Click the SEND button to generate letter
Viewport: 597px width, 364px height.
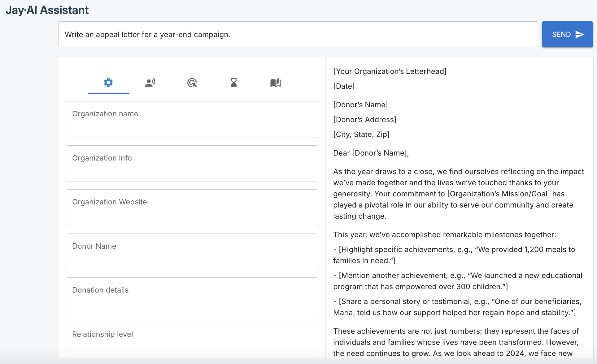[566, 35]
